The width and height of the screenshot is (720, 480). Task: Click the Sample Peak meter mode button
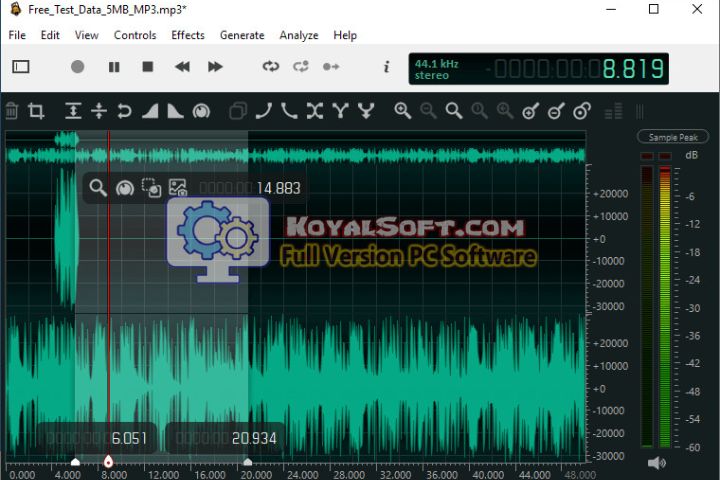(x=673, y=137)
